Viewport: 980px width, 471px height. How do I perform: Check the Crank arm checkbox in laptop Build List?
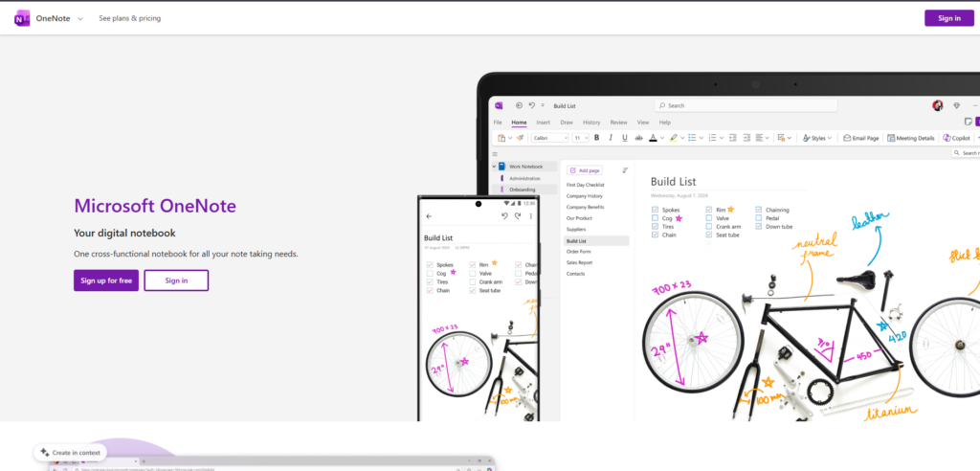(709, 227)
